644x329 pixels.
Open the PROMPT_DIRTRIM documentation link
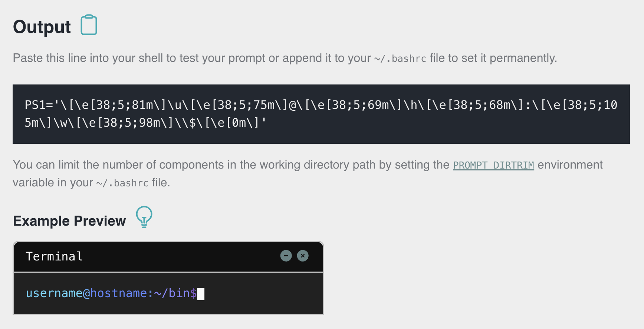click(x=493, y=165)
